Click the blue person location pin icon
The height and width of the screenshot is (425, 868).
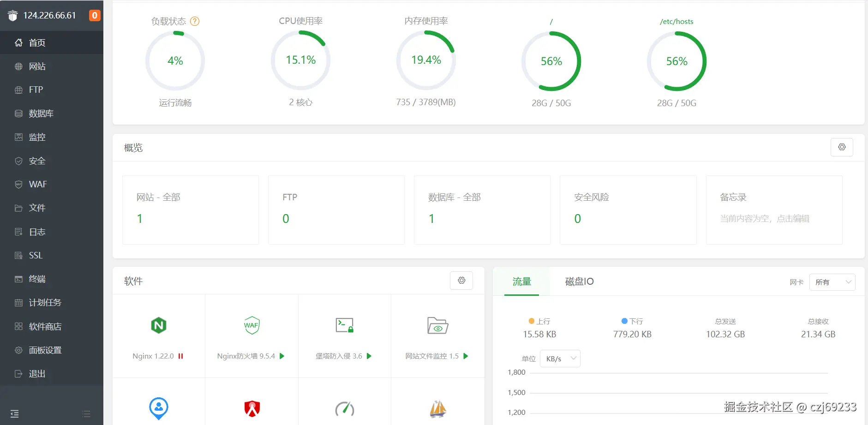[x=159, y=408]
